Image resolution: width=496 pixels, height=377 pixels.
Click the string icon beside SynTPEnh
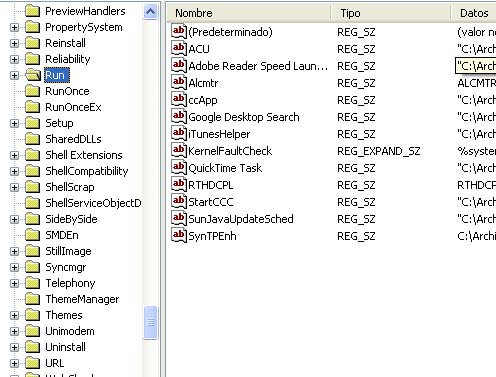pyautogui.click(x=179, y=236)
